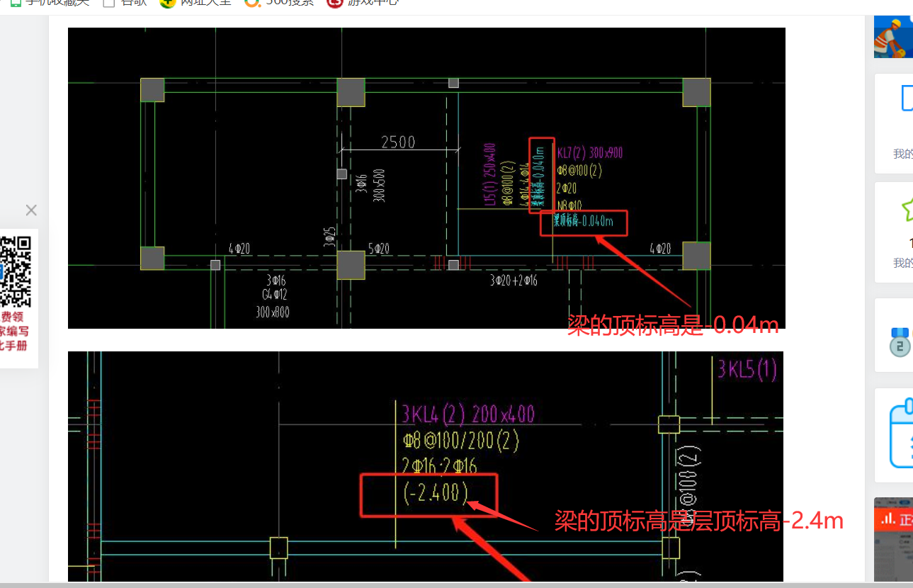
Task: Click the green star icon in sidebar
Action: click(x=907, y=209)
